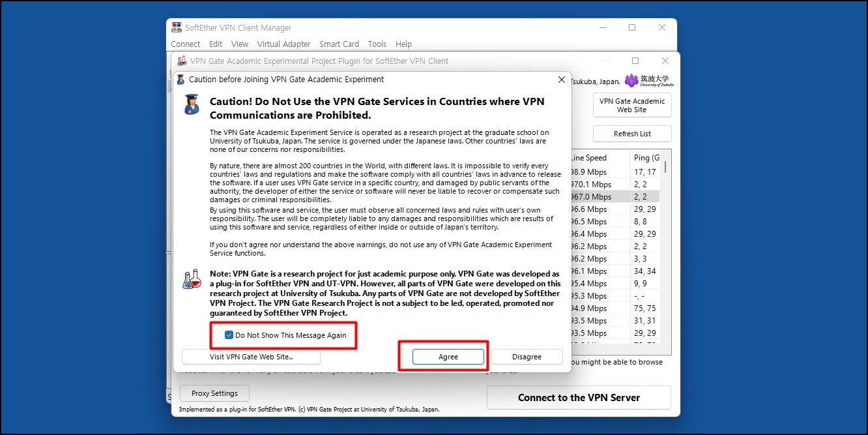
Task: Click the VPN Gate plugin window title icon
Action: click(x=182, y=61)
